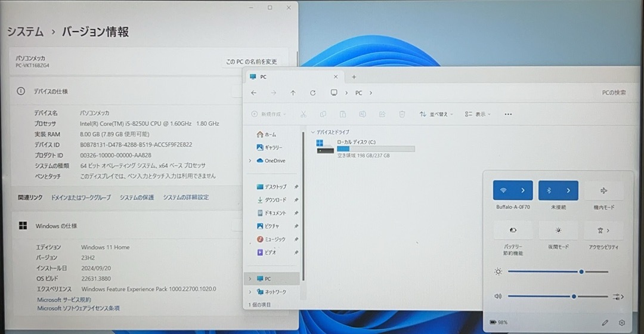644x334 pixels.
Task: Open Home in the navigation pane
Action: tap(266, 134)
